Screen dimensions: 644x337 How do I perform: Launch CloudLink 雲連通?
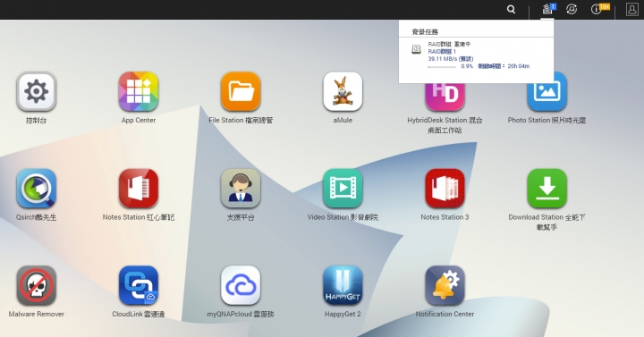pyautogui.click(x=139, y=286)
